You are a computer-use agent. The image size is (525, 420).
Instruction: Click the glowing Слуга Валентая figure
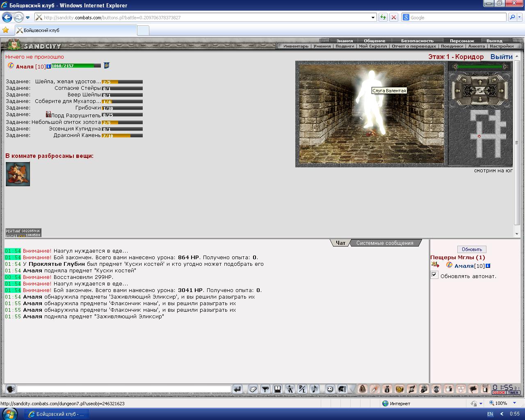pyautogui.click(x=371, y=103)
